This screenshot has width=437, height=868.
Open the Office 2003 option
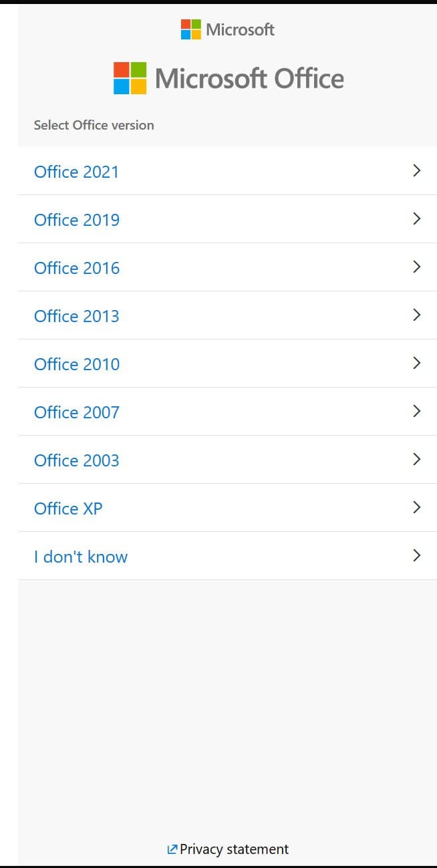(x=77, y=460)
